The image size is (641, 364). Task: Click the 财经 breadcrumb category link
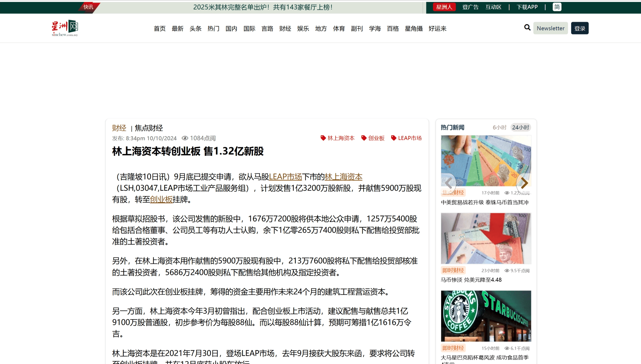coord(119,128)
